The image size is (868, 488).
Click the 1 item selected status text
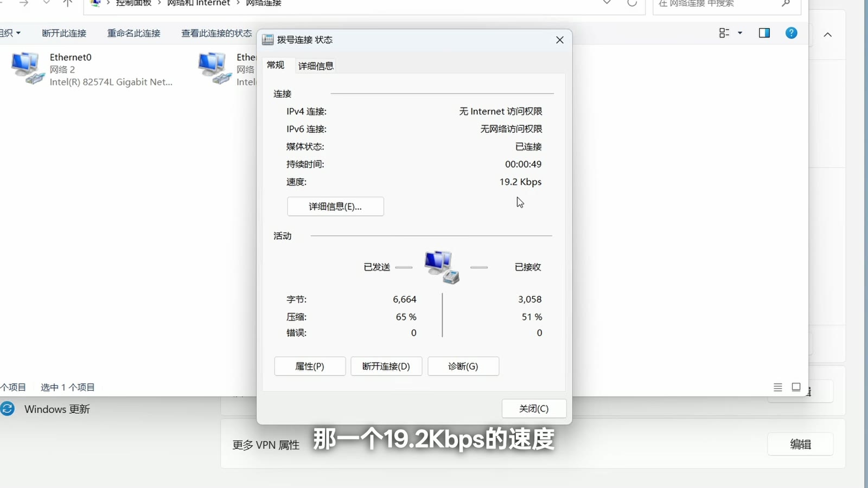click(x=68, y=387)
